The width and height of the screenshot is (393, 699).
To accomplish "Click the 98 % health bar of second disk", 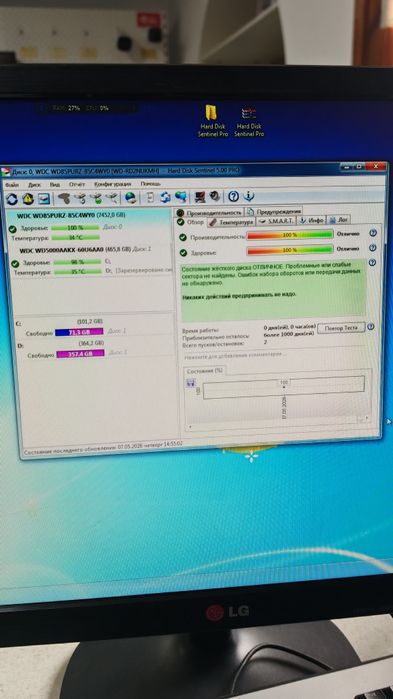I will click(77, 262).
